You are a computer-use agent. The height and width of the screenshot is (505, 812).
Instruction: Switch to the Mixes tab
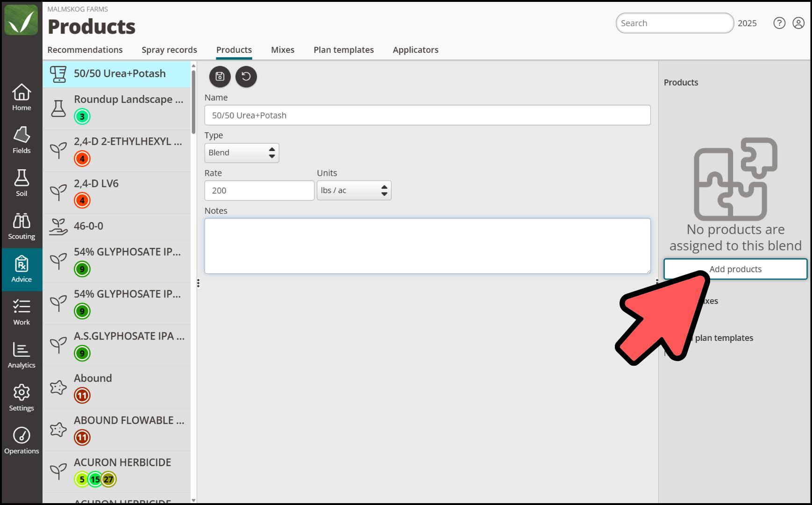tap(283, 50)
